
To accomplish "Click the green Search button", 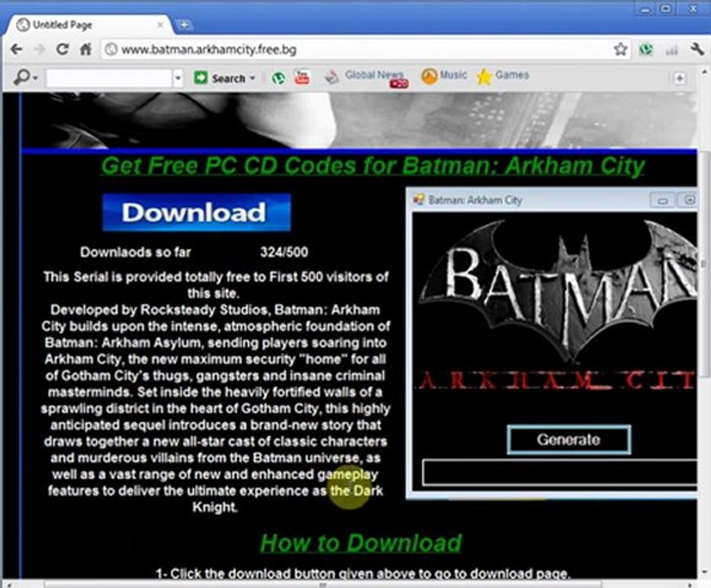I will point(220,78).
